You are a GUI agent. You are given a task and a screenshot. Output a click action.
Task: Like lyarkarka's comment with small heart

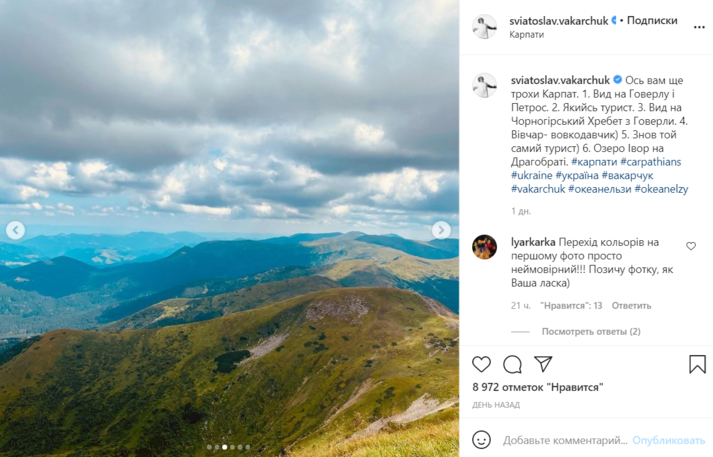coord(691,246)
